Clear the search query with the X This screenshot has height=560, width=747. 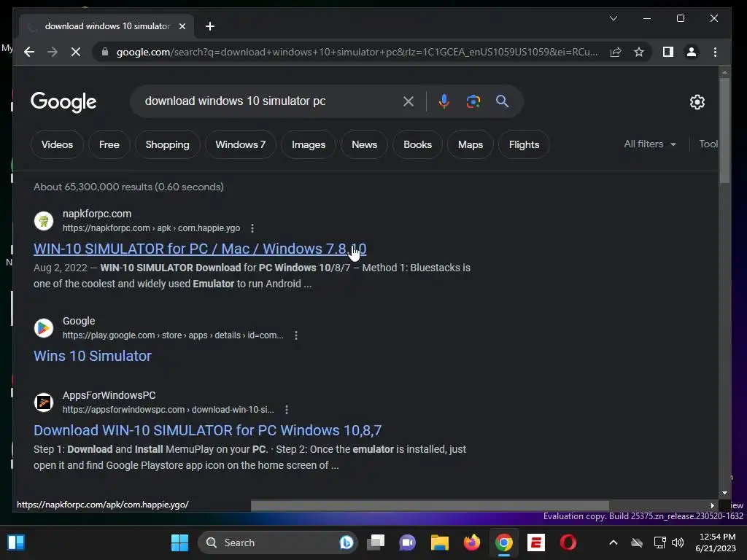(x=409, y=101)
